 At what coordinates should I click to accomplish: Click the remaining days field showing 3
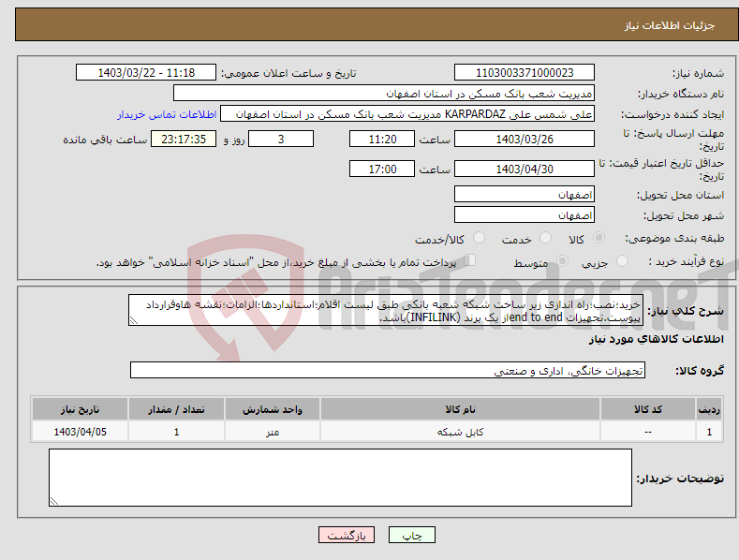click(281, 139)
